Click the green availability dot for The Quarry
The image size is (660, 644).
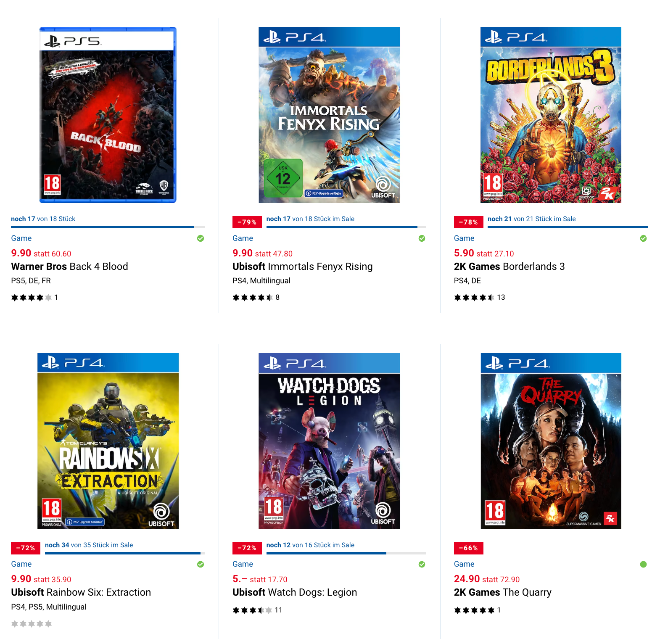(643, 564)
